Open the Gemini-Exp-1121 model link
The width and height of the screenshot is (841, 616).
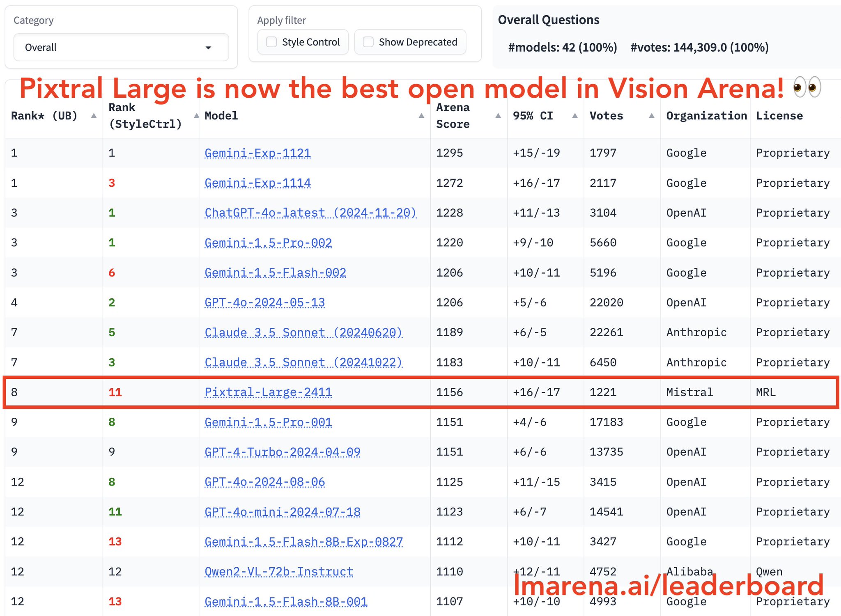[257, 153]
